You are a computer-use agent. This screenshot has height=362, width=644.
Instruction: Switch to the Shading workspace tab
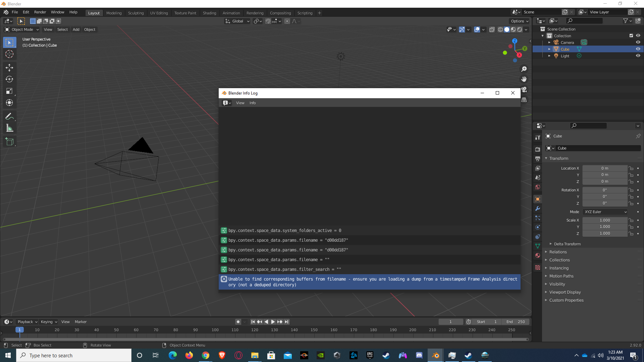tap(209, 13)
